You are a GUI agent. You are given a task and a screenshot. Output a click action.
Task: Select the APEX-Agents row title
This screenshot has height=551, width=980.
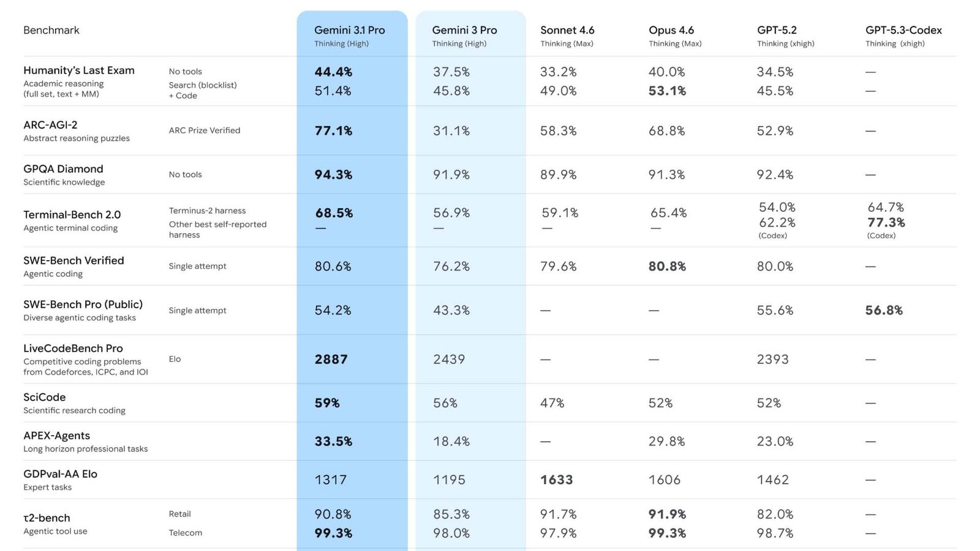click(x=56, y=436)
